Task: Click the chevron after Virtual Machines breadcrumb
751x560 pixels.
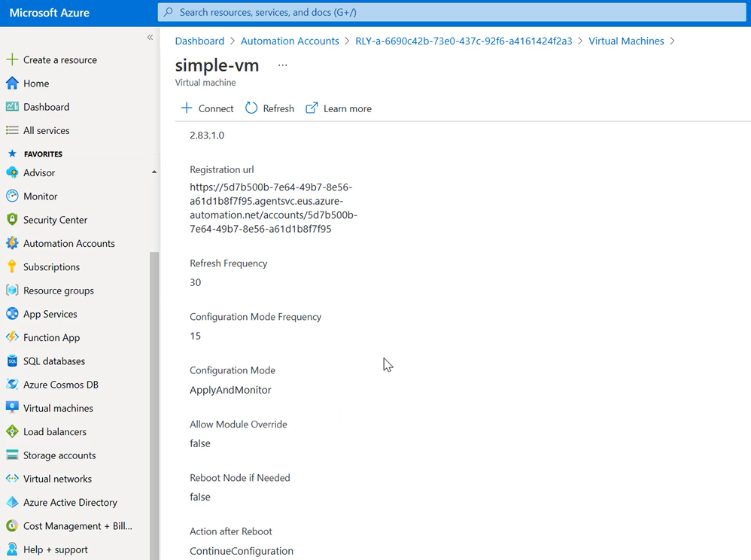Action: click(x=673, y=41)
